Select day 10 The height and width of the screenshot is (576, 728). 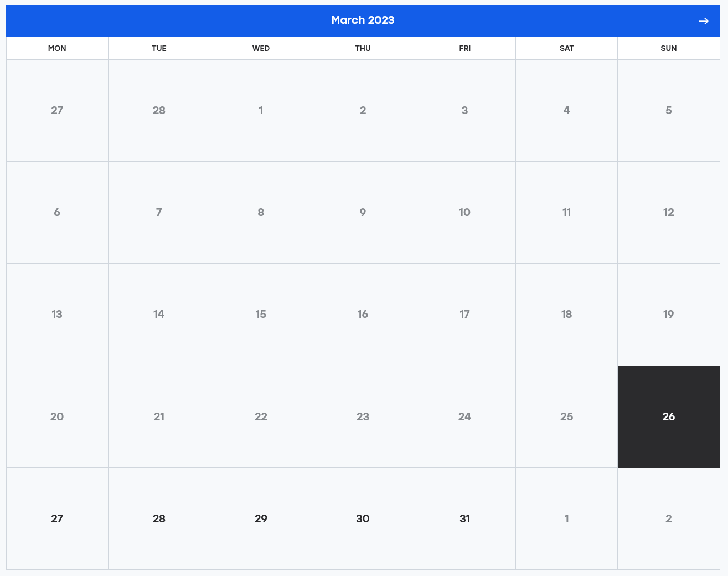464,212
